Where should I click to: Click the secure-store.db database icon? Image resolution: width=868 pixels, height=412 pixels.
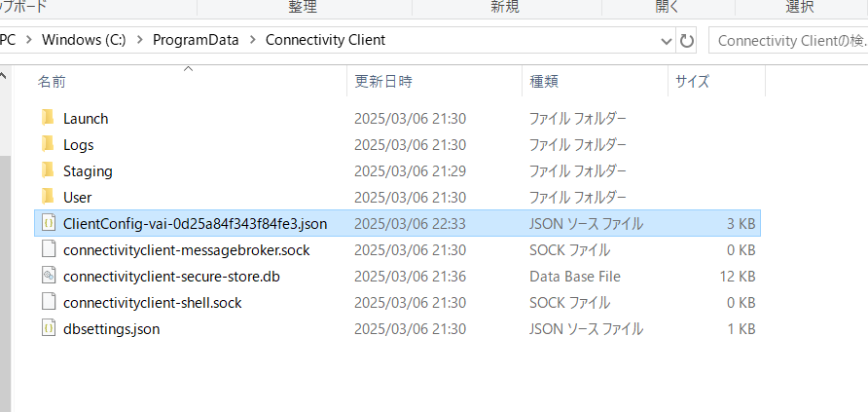(x=49, y=276)
